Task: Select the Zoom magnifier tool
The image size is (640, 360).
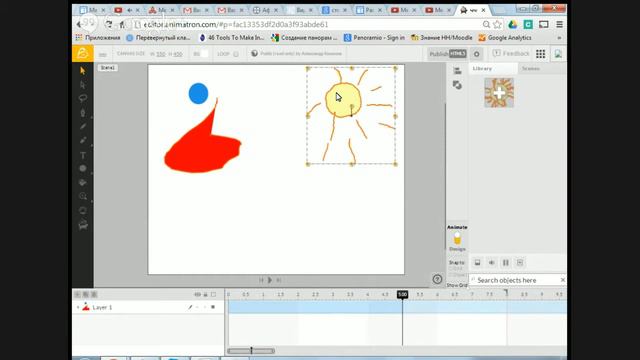Action: click(x=83, y=196)
